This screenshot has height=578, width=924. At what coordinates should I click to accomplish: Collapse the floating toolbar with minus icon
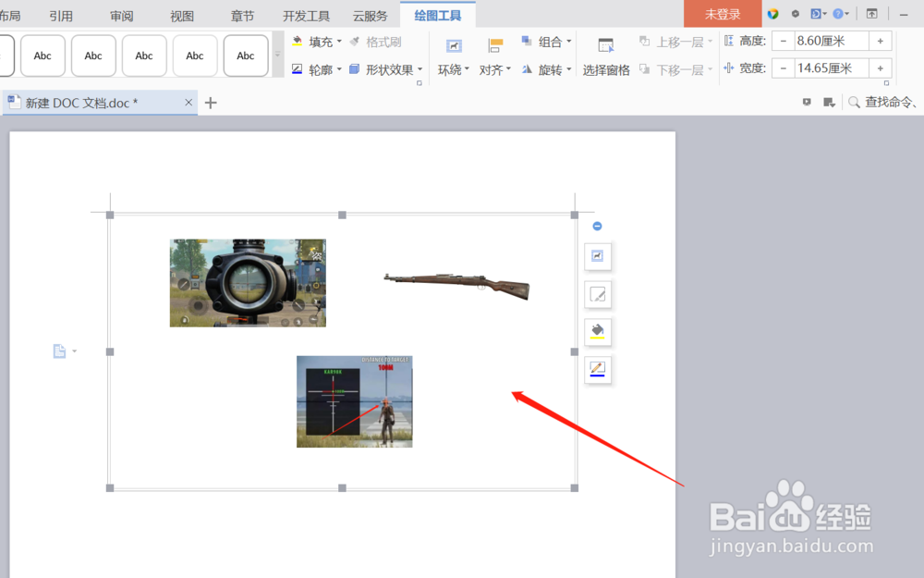click(597, 226)
